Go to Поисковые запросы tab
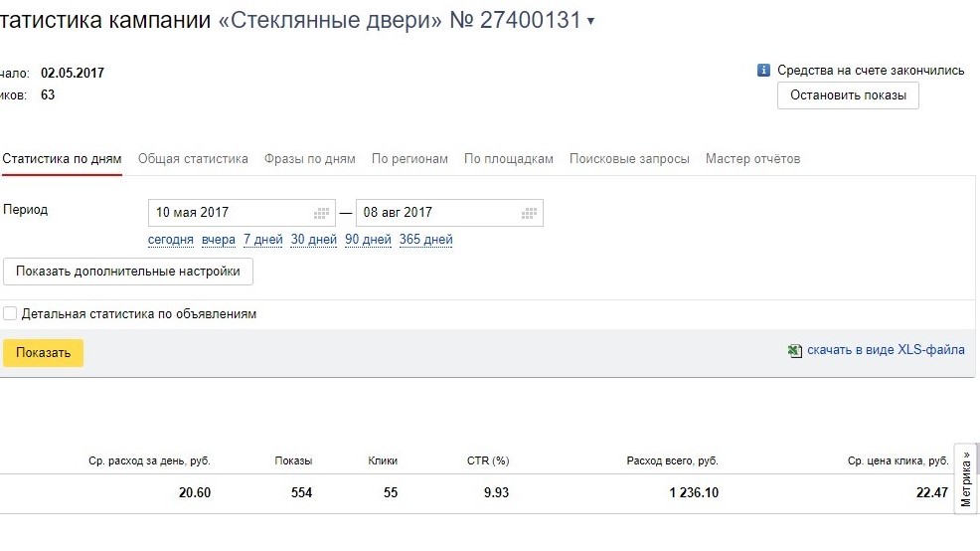Image resolution: width=980 pixels, height=551 pixels. [x=629, y=159]
